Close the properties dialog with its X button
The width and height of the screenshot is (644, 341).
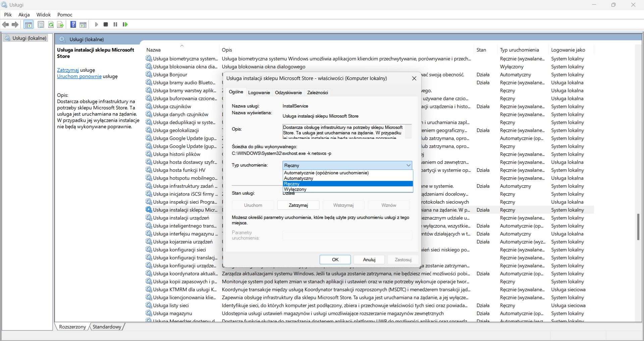[414, 78]
